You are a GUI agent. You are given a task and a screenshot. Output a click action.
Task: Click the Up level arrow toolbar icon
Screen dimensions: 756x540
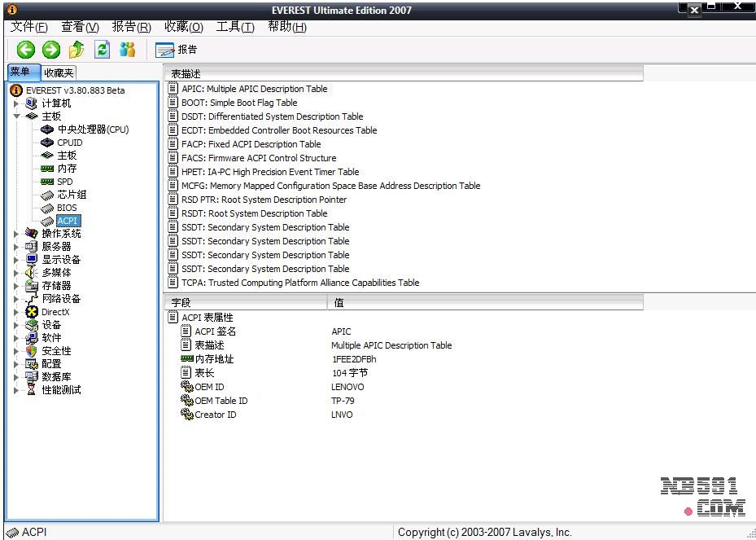tap(76, 50)
